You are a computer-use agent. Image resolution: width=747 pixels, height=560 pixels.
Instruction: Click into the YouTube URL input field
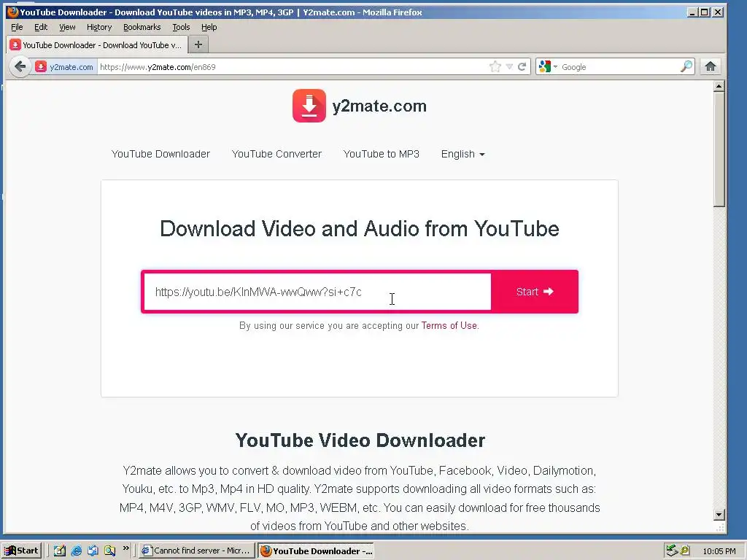coord(317,292)
